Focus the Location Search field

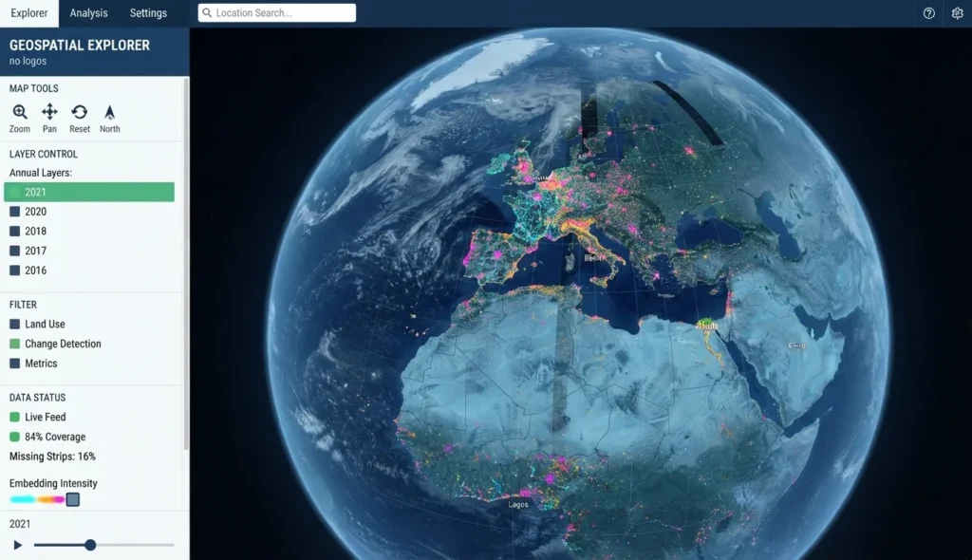(277, 13)
